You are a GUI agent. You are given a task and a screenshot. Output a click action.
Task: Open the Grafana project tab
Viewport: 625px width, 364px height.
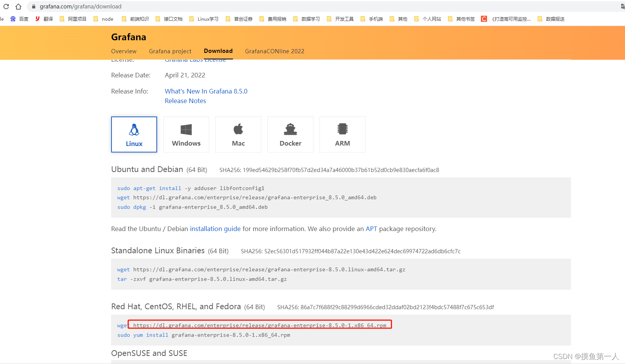(170, 51)
